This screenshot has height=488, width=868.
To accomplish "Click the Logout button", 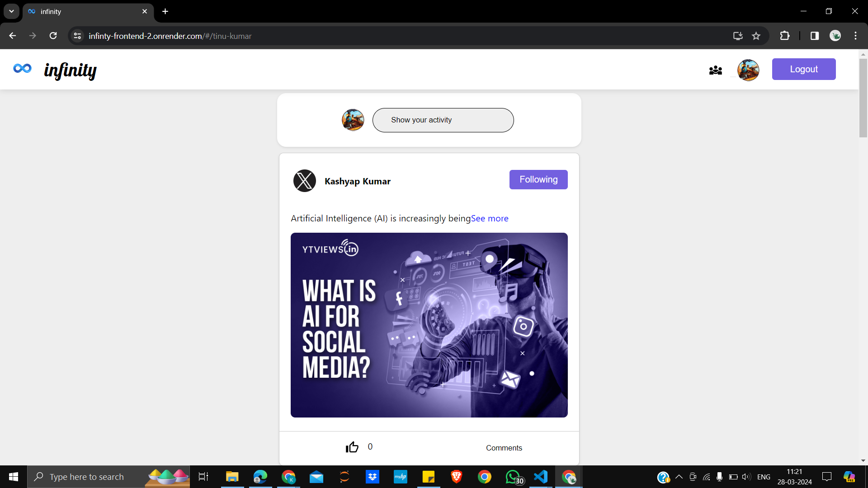I will point(804,69).
